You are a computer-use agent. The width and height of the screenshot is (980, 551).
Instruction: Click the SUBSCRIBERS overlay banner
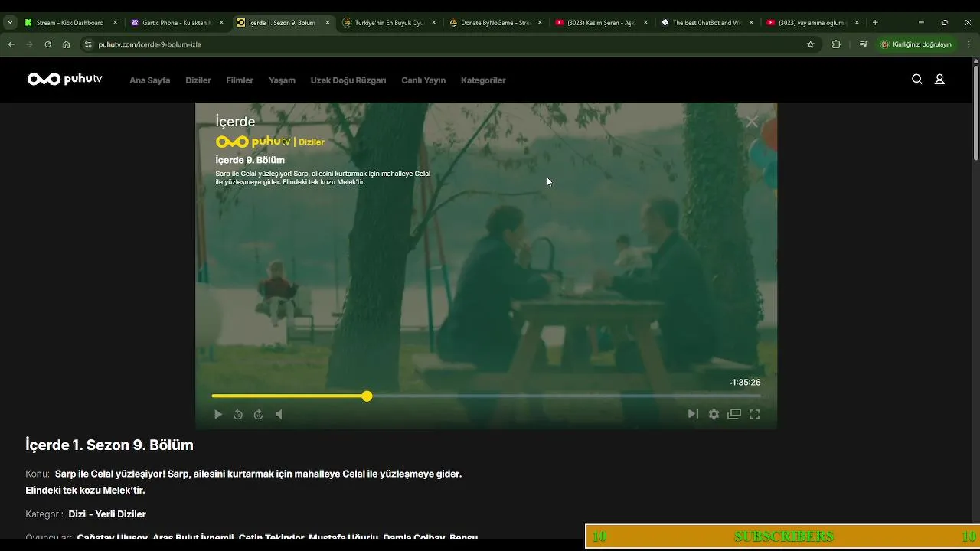point(782,536)
